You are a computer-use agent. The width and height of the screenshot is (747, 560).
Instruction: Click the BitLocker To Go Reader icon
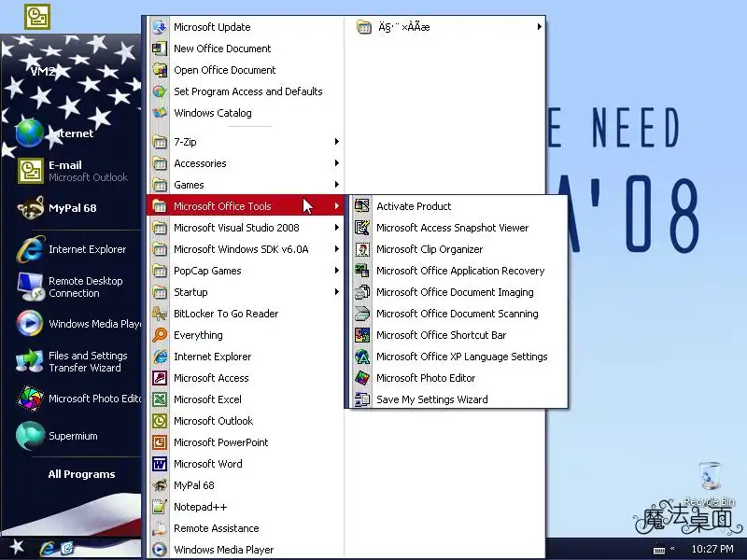pos(160,314)
